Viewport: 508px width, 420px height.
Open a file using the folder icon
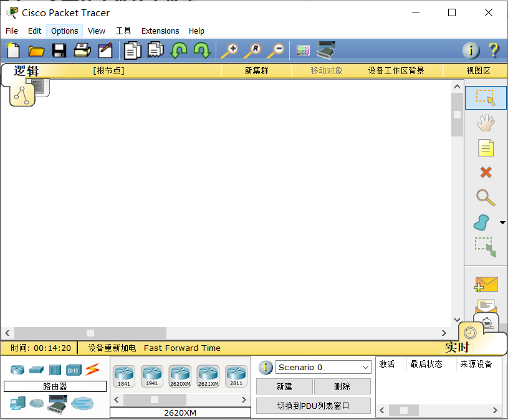(36, 51)
